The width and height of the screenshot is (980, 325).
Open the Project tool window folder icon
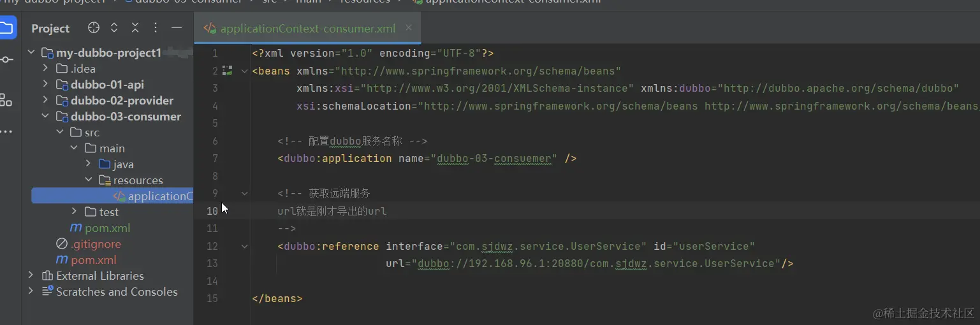[x=6, y=27]
